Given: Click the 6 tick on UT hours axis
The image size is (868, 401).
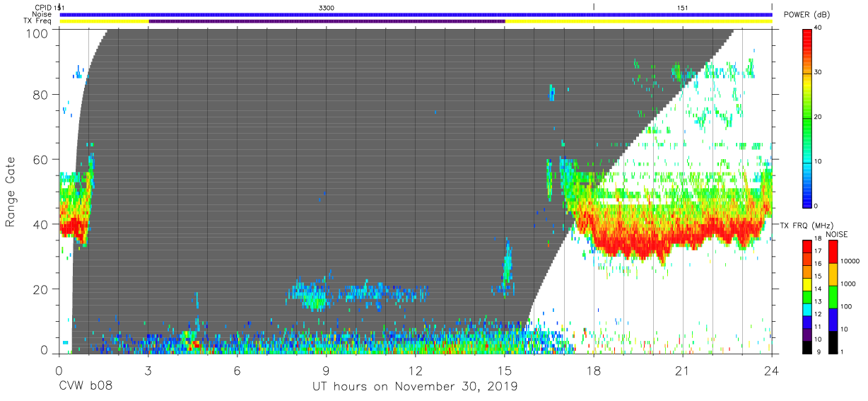Looking at the screenshot, I should click(237, 370).
